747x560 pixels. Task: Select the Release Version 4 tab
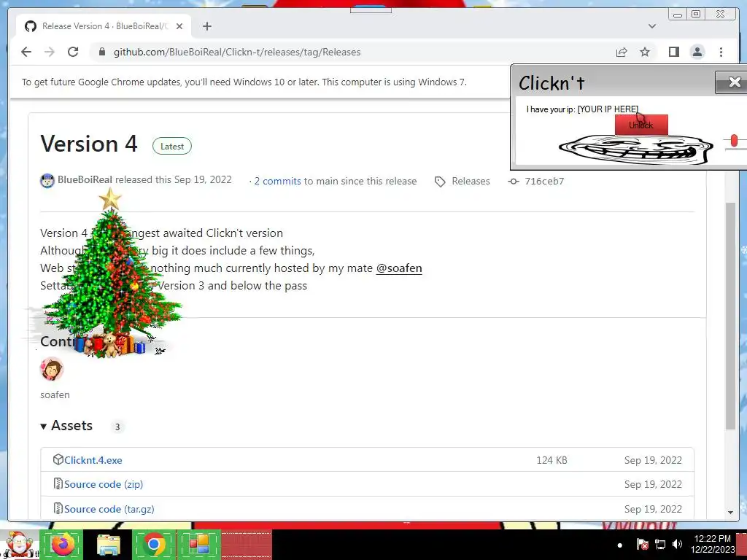[x=104, y=26]
